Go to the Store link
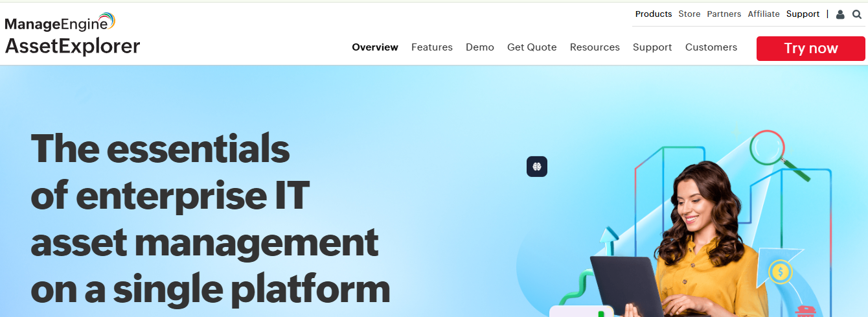Viewport: 868px width, 317px height. tap(689, 14)
